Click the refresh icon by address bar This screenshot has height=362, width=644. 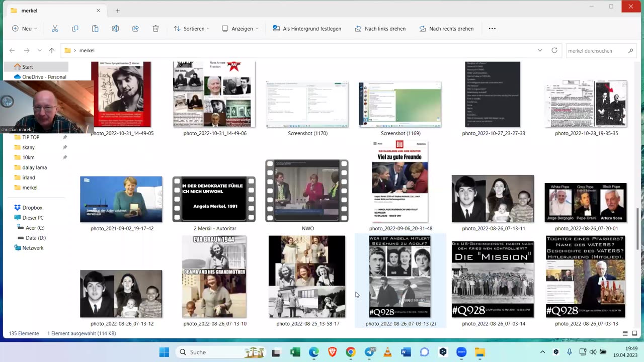(554, 50)
